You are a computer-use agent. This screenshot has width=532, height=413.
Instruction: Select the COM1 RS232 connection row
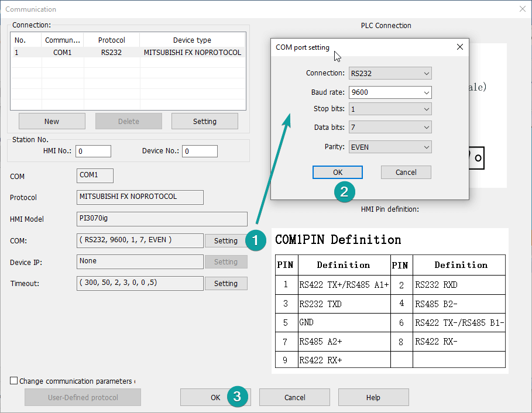[x=128, y=53]
